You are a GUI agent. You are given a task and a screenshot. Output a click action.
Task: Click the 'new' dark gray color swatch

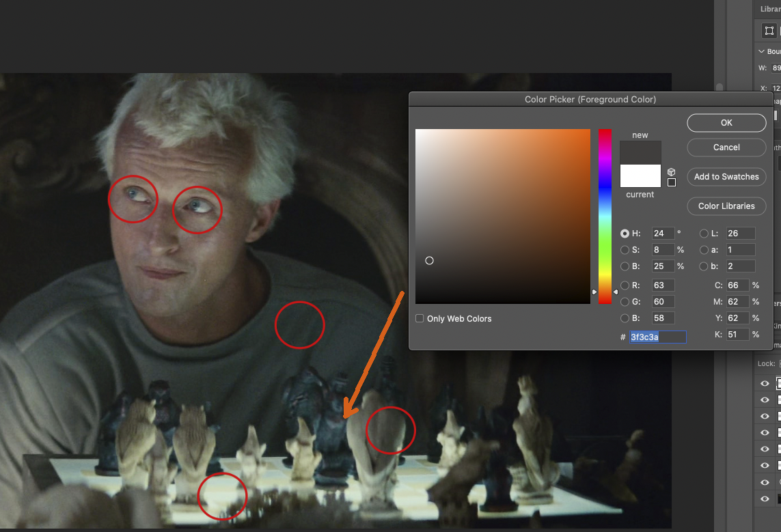pyautogui.click(x=640, y=153)
